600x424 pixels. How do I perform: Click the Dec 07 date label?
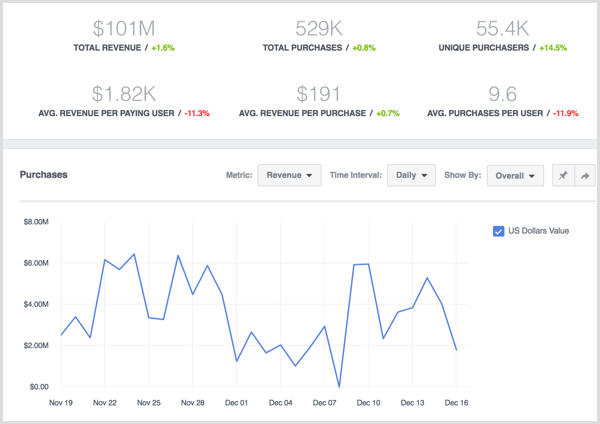(324, 403)
